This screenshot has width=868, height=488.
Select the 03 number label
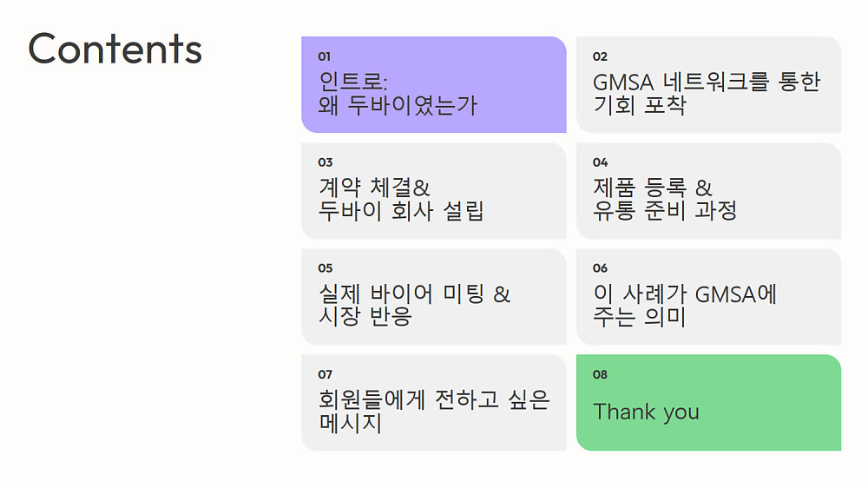[325, 162]
